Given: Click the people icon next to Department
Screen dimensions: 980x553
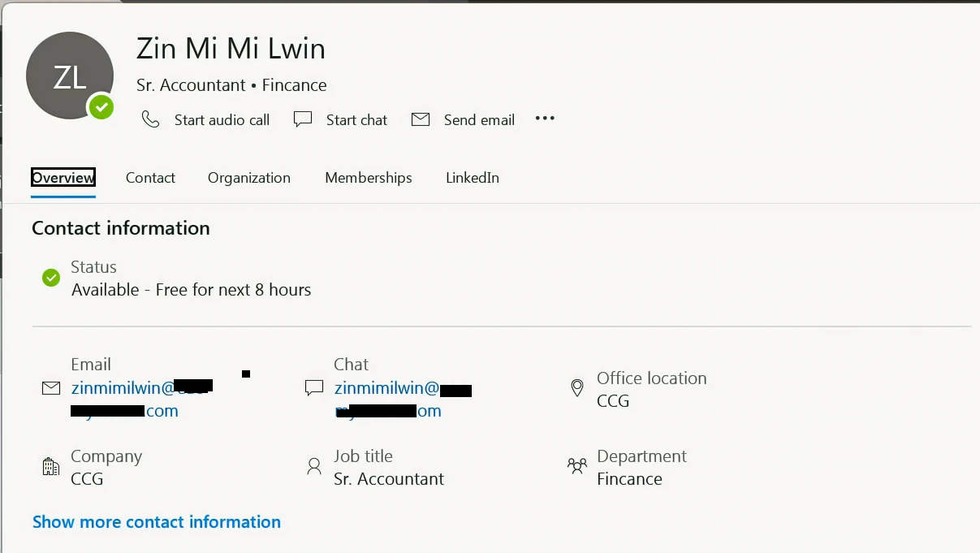Looking at the screenshot, I should 576,466.
